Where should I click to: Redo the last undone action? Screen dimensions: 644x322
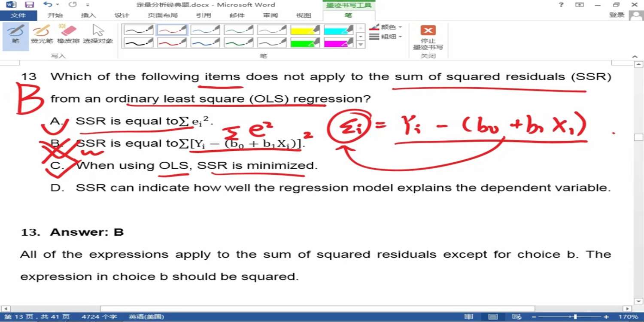tap(73, 5)
